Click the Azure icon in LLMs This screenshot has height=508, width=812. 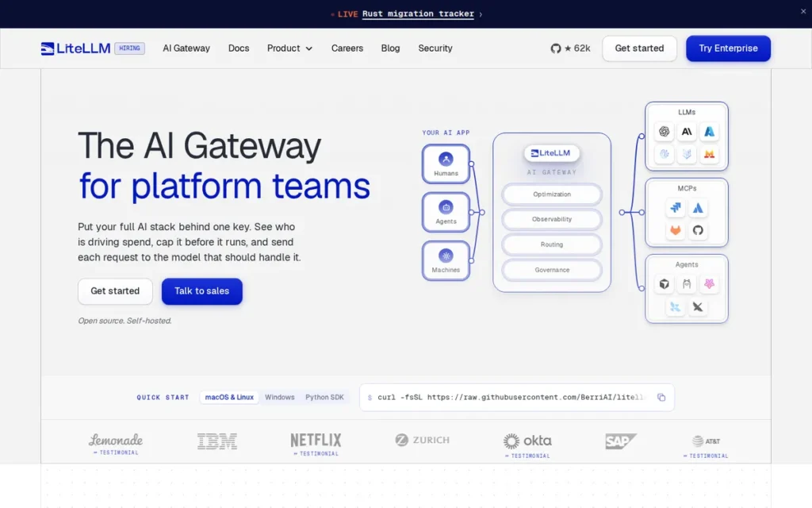tap(710, 132)
